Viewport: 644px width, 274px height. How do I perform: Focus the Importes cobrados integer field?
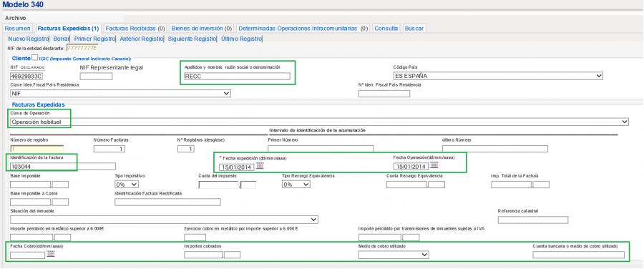[x=203, y=255]
